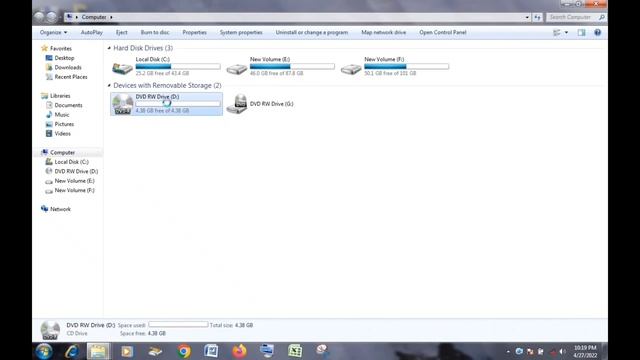Show hidden tray icons arrow
Viewport: 640px width, 360px height.
508,351
